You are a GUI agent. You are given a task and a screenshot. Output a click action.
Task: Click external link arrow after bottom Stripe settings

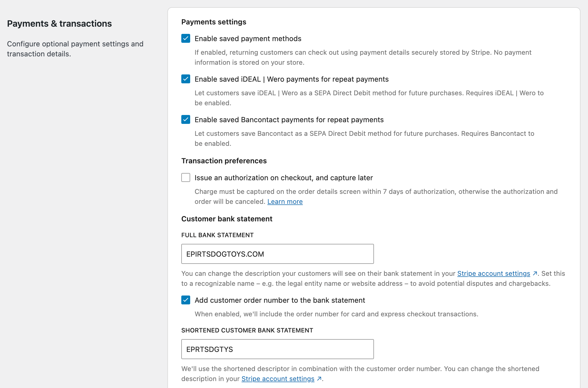point(319,379)
